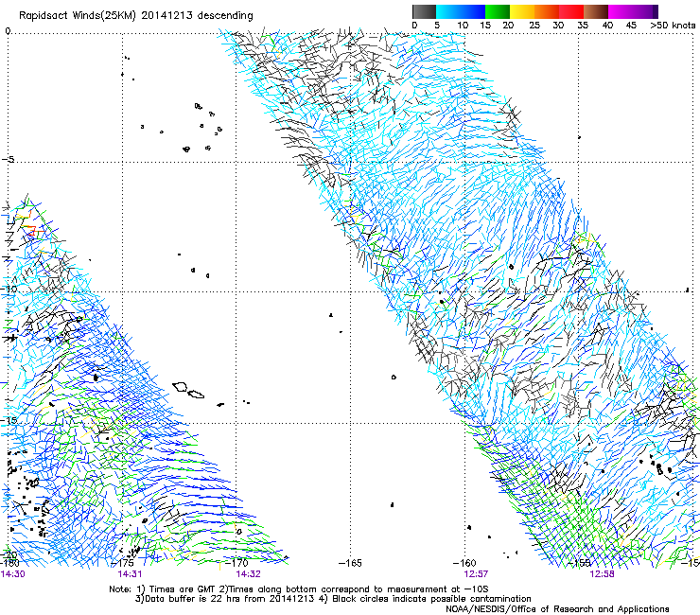This screenshot has width=700, height=615.
Task: Click the red wind barb near the left edge
Action: [30, 231]
